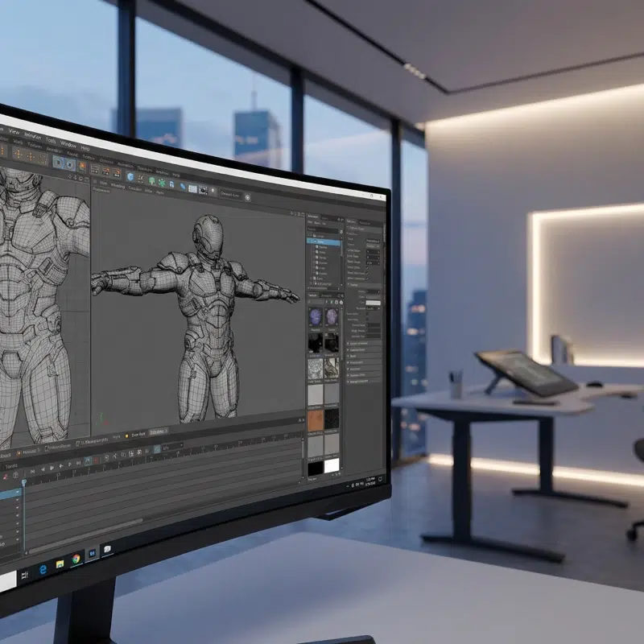Click the go-to-end button in the timeline controls
This screenshot has width=644, height=644.
[x=78, y=463]
